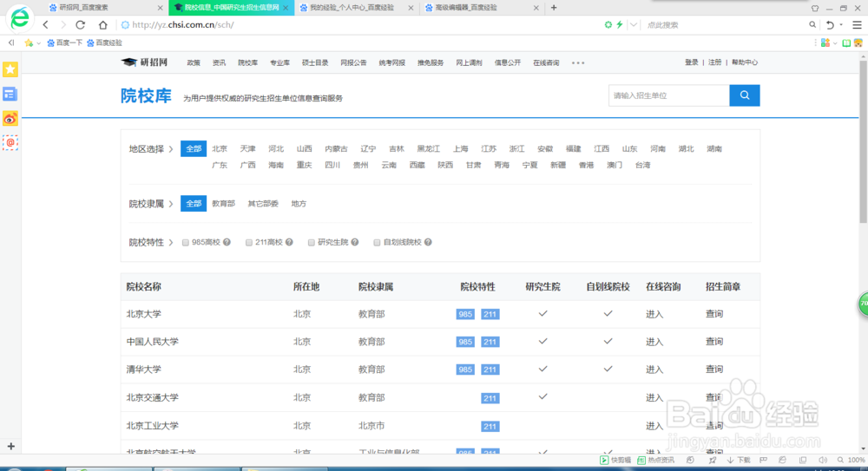Collapse the sidebar arrow in bookmarks bar
The height and width of the screenshot is (471, 868).
point(11,43)
